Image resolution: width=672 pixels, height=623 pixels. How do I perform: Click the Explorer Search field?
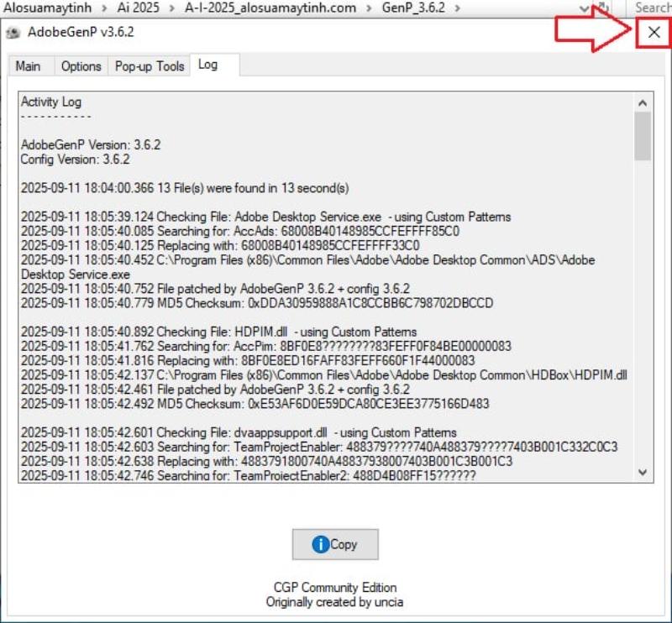tap(653, 8)
